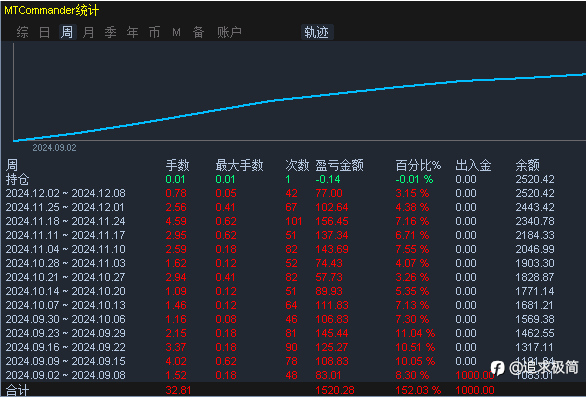Select the 年 yearly tab

point(133,32)
